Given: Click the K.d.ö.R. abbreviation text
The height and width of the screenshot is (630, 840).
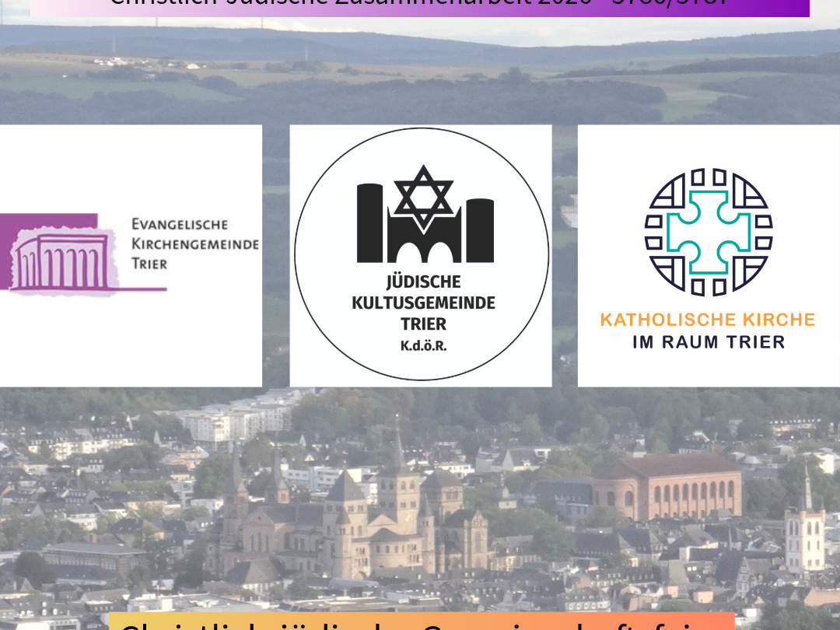Looking at the screenshot, I should click(x=423, y=345).
